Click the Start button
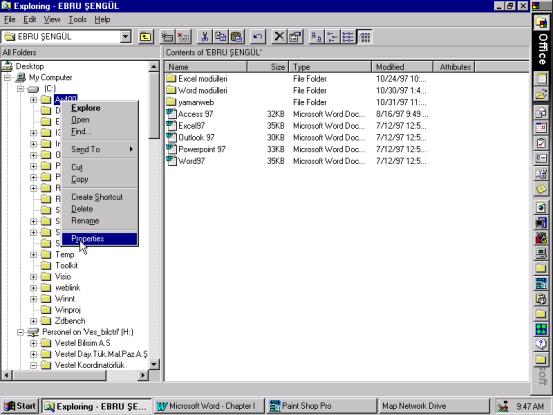This screenshot has width=553, height=415. [20, 406]
